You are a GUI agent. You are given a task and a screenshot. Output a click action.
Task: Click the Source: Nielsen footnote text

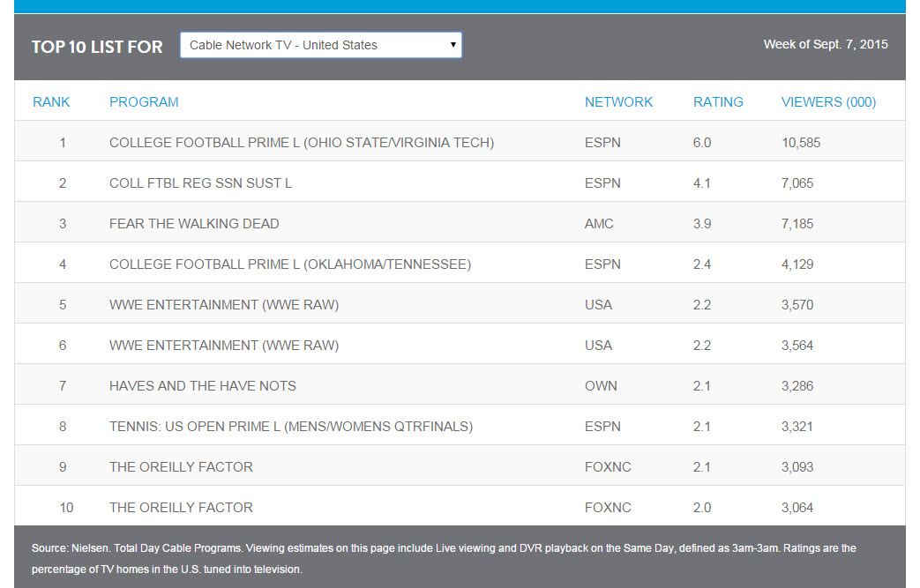(444, 558)
